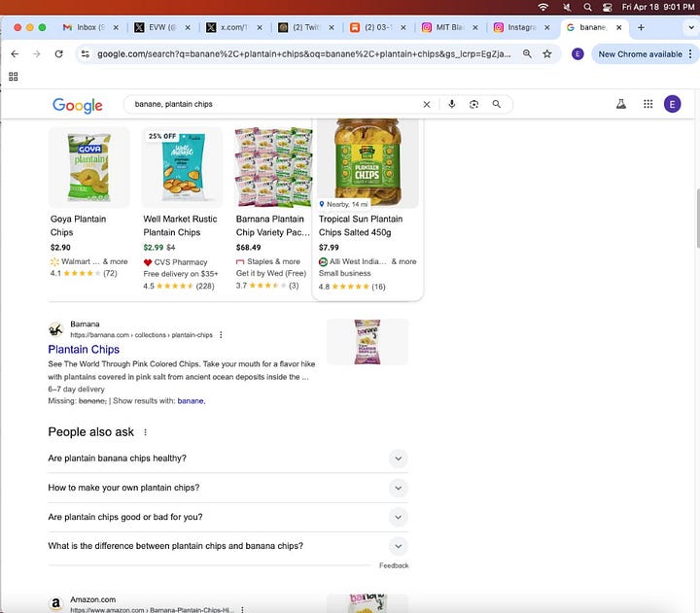This screenshot has height=613, width=700.
Task: Click the menu bar date and time
Action: 658,7
